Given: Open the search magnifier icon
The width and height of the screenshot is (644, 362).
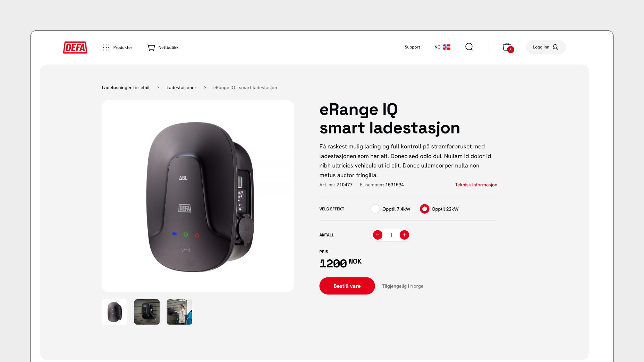Looking at the screenshot, I should coord(469,47).
